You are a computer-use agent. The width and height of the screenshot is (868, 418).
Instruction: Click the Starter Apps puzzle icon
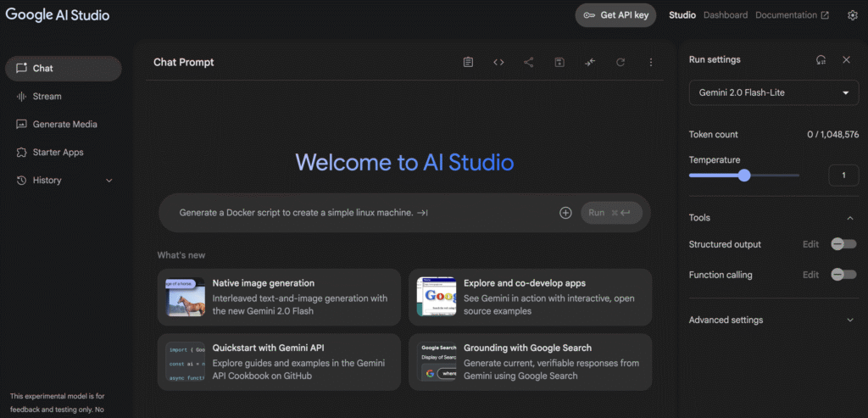click(x=21, y=153)
